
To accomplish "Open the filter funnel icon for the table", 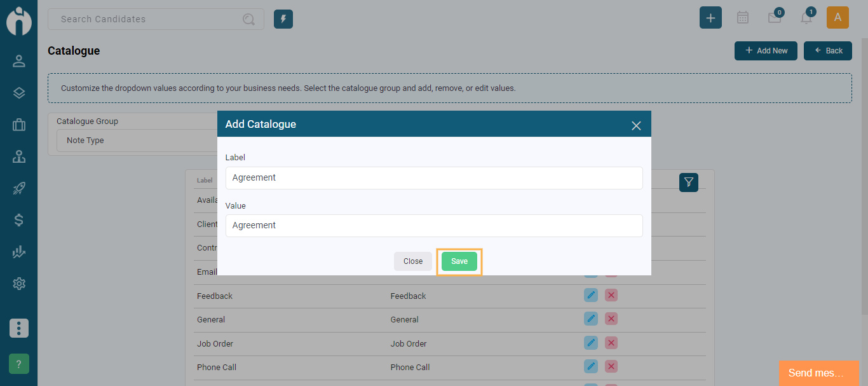I will tap(689, 183).
